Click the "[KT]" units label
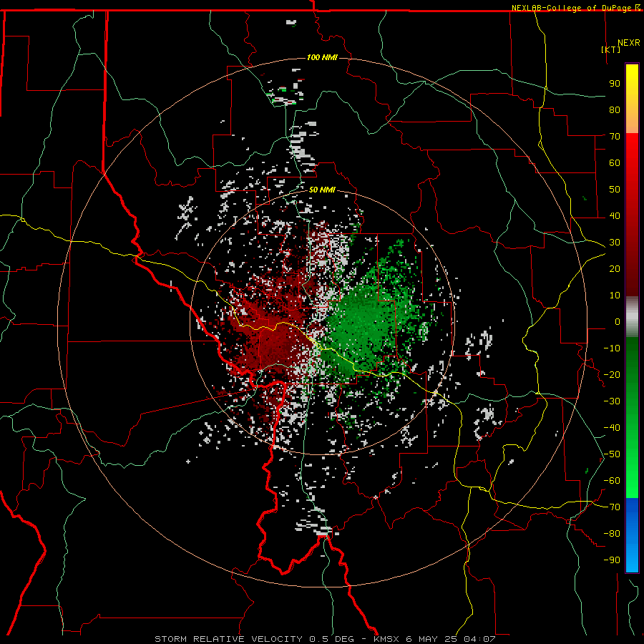 pos(611,49)
